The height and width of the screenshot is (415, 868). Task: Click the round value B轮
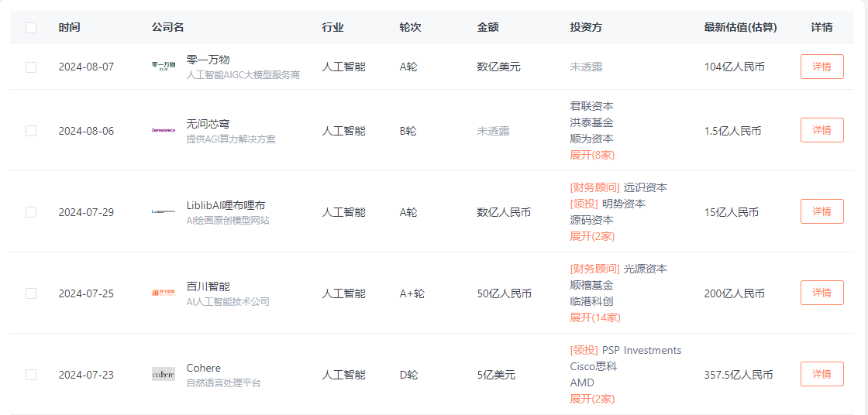coord(408,131)
